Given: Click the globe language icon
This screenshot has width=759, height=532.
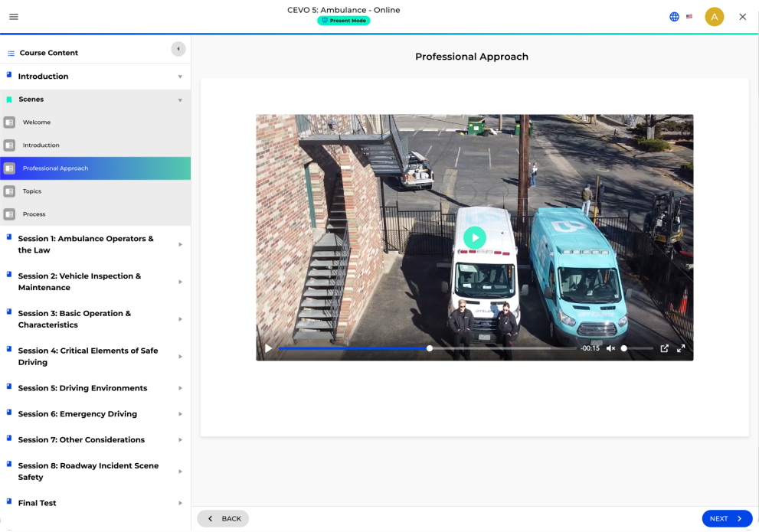Looking at the screenshot, I should pos(674,17).
